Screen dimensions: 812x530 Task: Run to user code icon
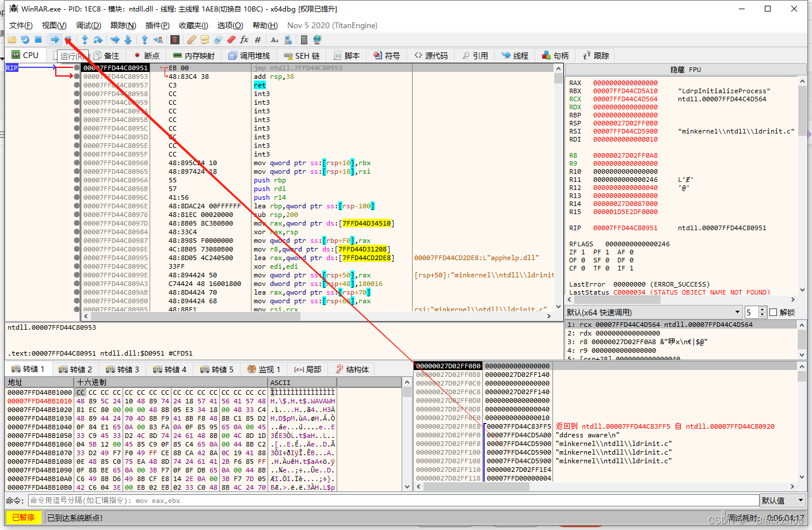tap(158, 40)
